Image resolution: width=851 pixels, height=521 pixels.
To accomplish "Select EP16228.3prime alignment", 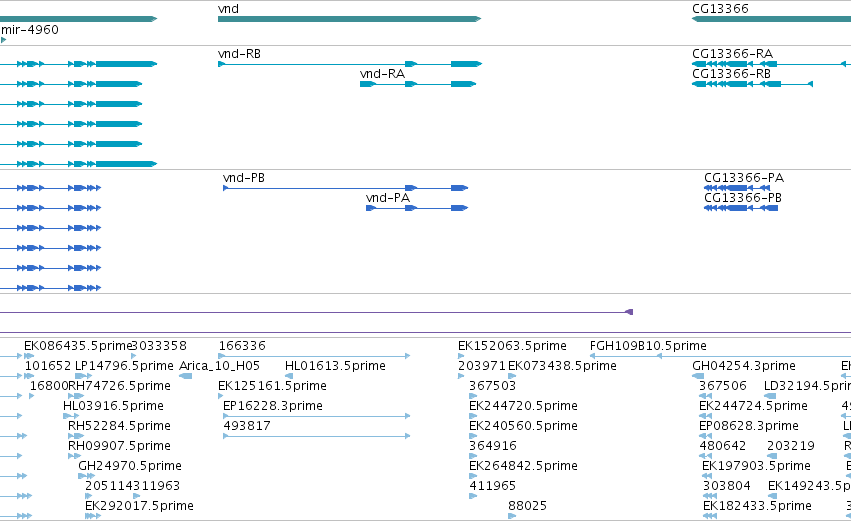I will pyautogui.click(x=316, y=416).
